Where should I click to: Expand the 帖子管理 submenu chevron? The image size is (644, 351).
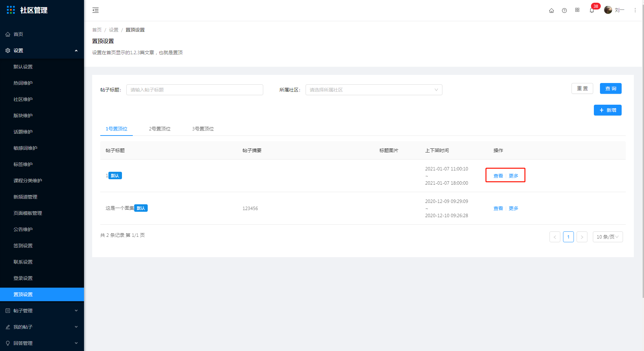tap(76, 311)
